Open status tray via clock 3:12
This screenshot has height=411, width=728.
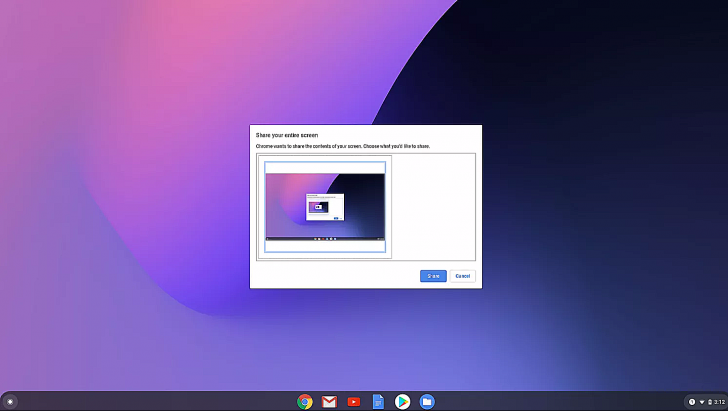(x=720, y=402)
